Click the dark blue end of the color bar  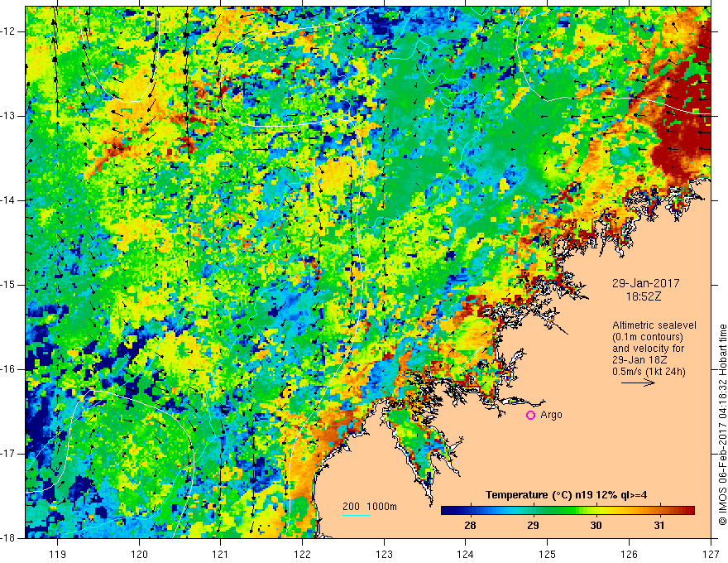(447, 511)
